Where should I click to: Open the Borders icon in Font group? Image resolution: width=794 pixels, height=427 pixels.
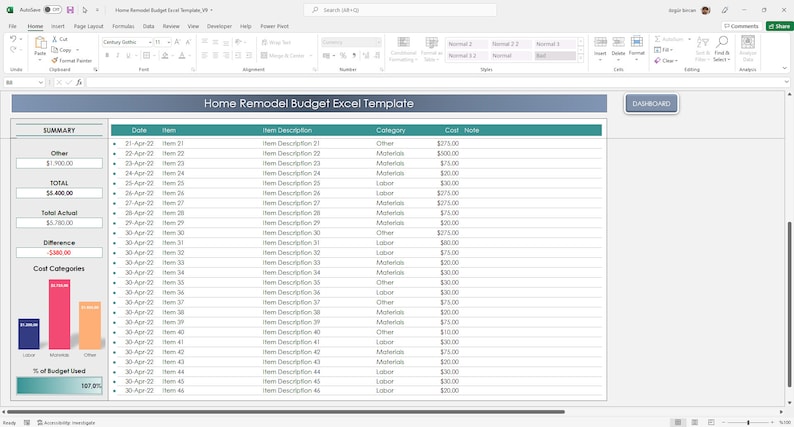tap(146, 55)
